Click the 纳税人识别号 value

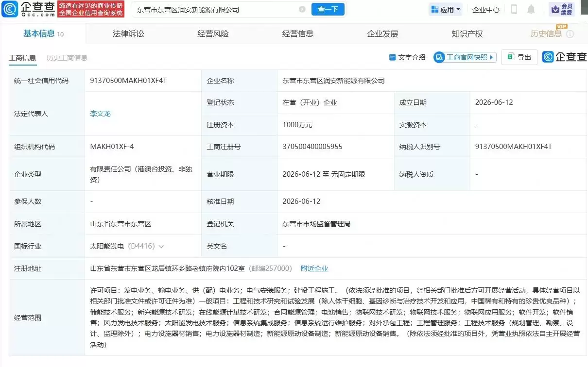pyautogui.click(x=514, y=147)
